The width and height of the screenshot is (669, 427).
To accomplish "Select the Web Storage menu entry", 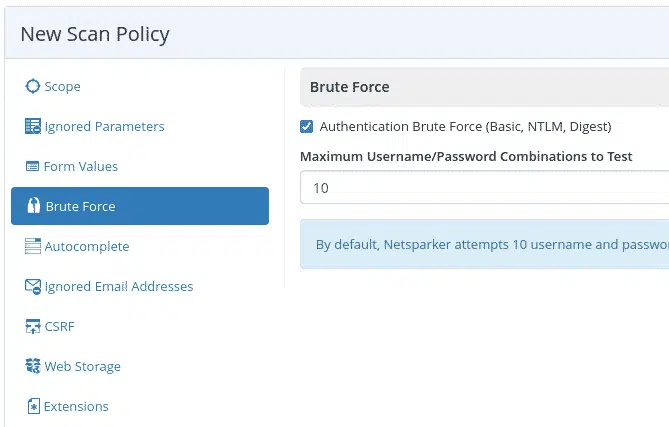I will [83, 366].
